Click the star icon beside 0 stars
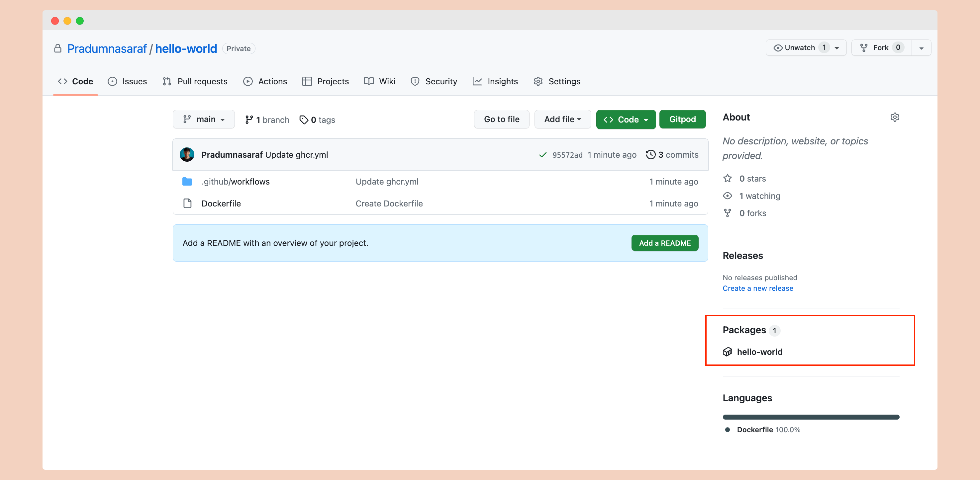This screenshot has height=480, width=980. (x=728, y=178)
